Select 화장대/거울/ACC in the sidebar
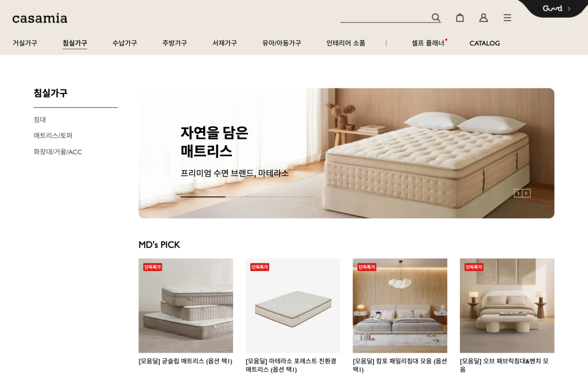The height and width of the screenshot is (375, 588). coord(58,152)
